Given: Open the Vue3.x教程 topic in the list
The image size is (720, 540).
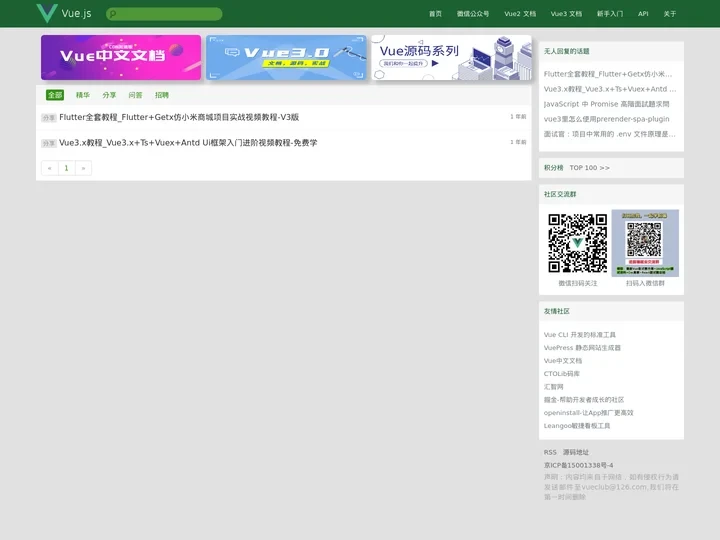Looking at the screenshot, I should [x=188, y=143].
